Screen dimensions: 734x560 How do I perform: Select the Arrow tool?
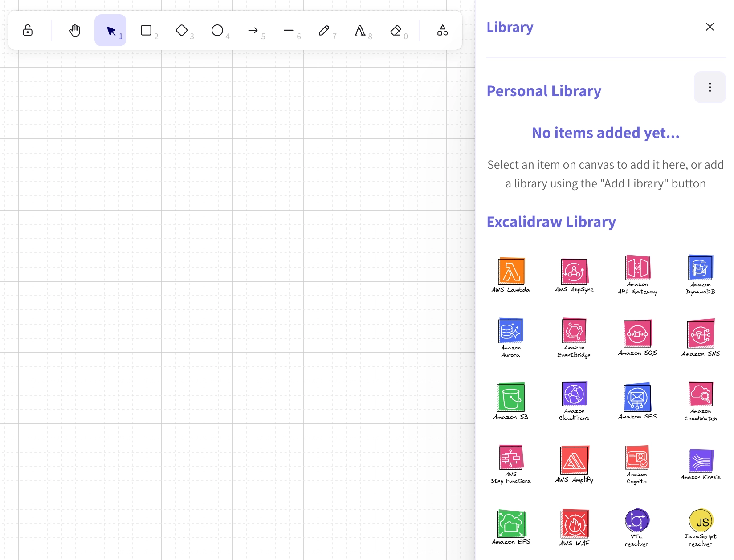coord(253,30)
